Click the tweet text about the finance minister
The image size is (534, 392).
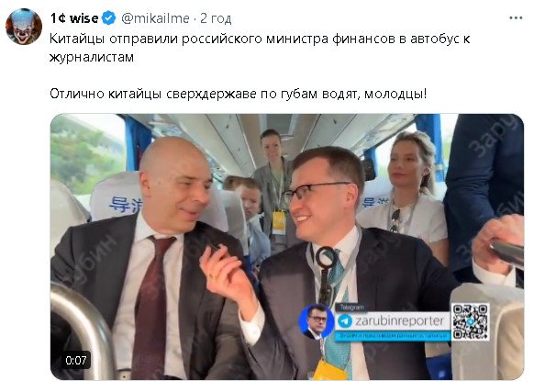pos(260,48)
